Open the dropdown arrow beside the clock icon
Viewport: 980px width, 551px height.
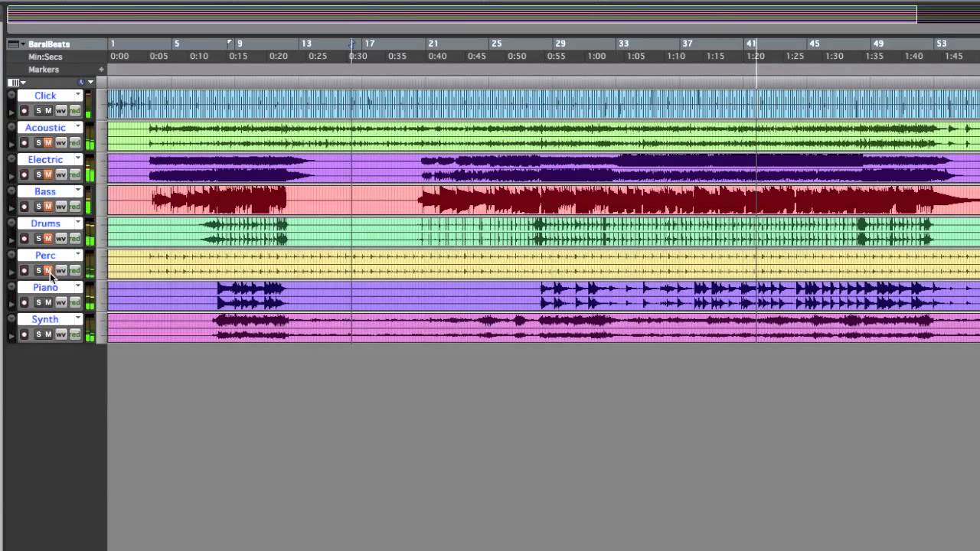(90, 83)
